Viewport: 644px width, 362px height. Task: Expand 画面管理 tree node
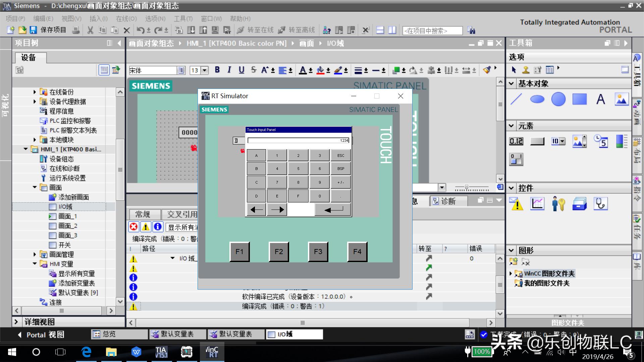35,254
